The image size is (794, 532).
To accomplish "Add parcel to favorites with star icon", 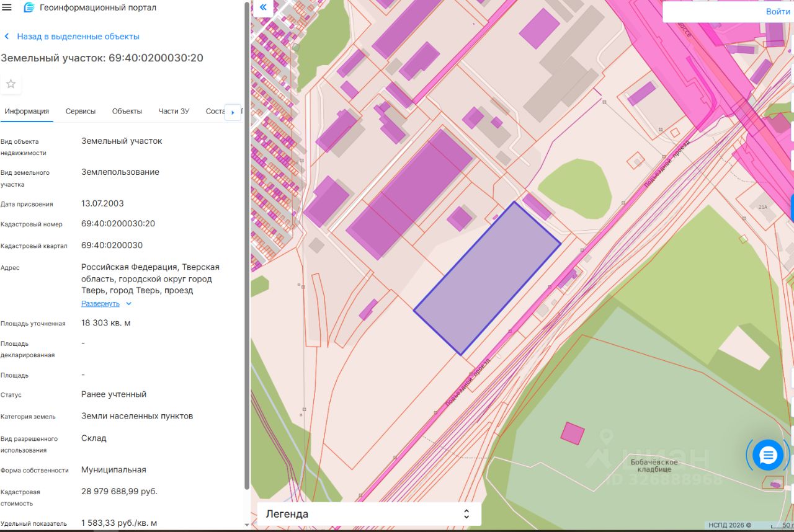I will click(x=11, y=84).
